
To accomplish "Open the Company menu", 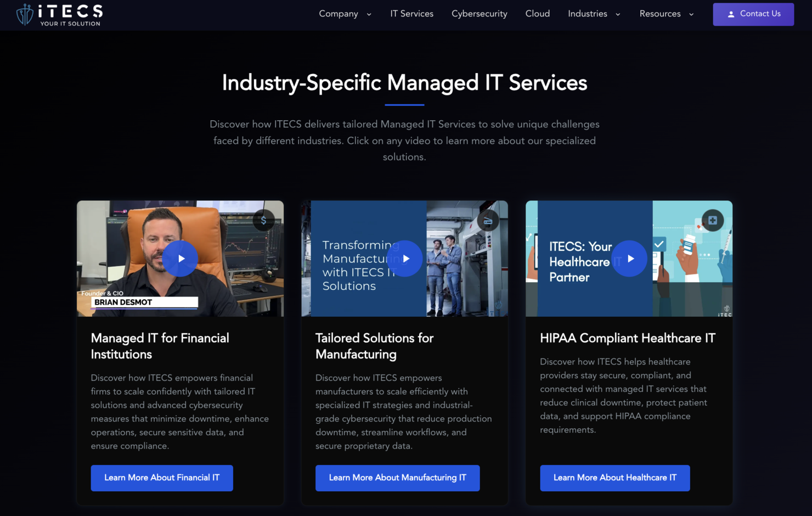I will [x=339, y=14].
